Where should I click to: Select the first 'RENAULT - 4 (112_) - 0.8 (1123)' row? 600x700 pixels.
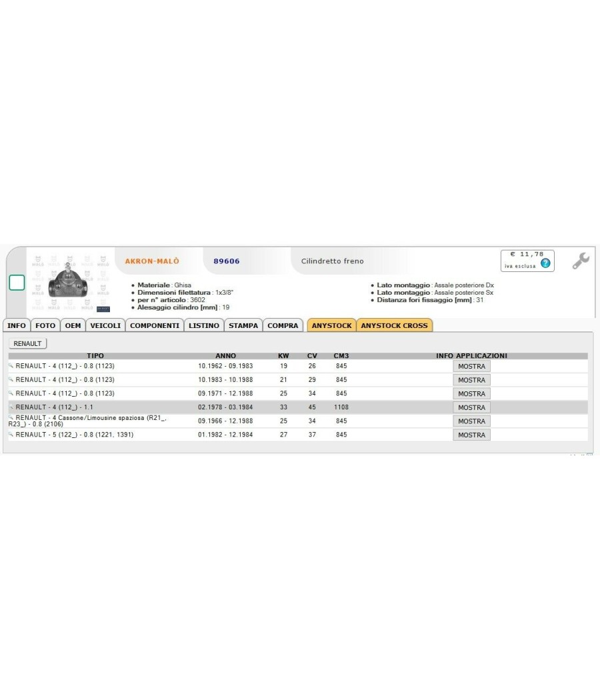(x=298, y=366)
